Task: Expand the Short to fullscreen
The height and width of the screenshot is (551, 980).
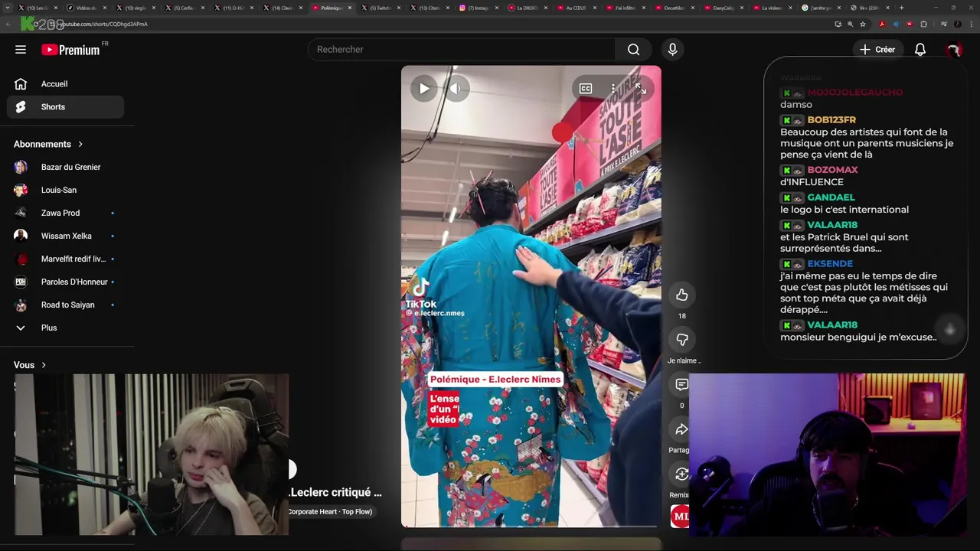Action: (x=641, y=89)
